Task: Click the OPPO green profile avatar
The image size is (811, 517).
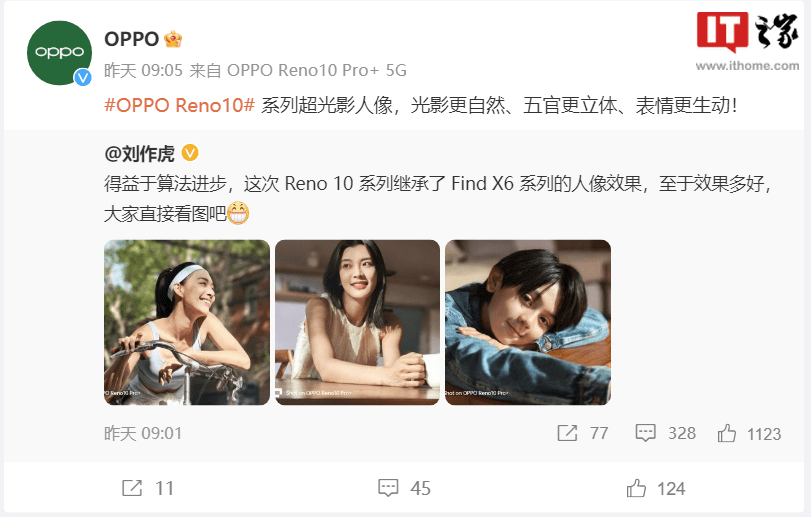Action: point(59,53)
